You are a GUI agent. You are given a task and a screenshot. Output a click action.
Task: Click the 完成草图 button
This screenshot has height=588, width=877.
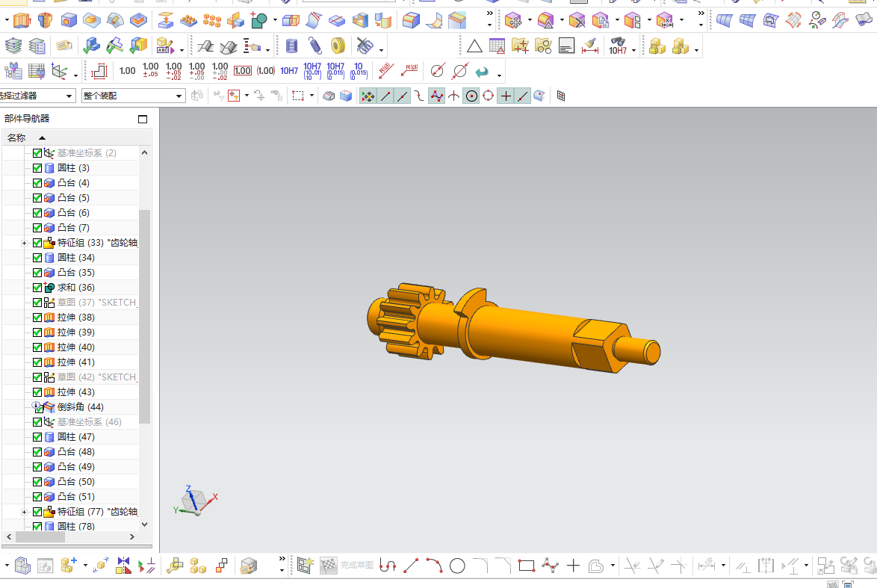click(356, 566)
